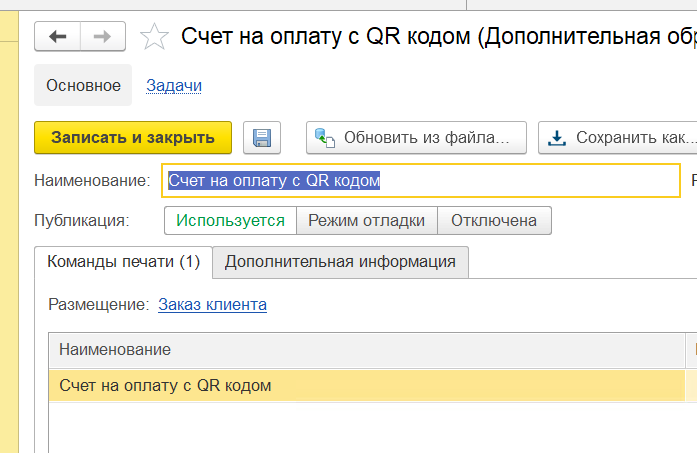
Task: Click the download icon on Сохранить как
Action: tap(557, 138)
